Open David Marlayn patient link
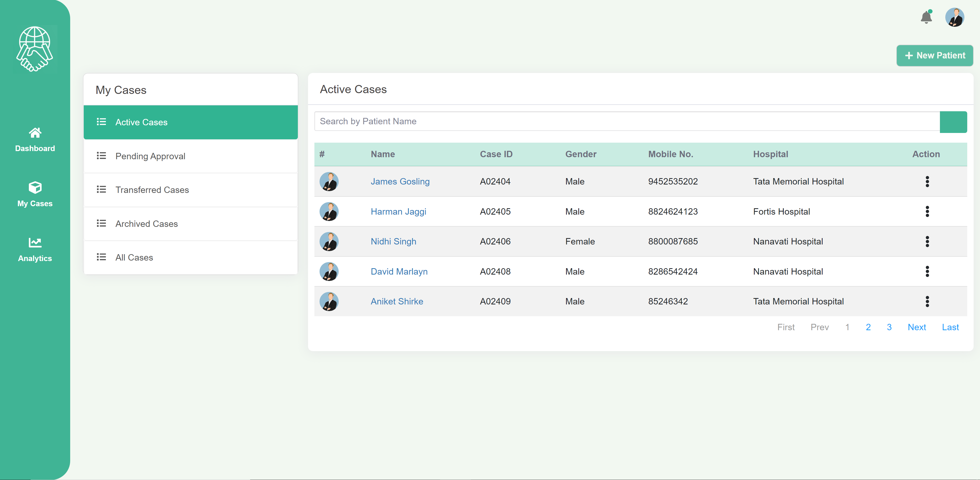This screenshot has height=480, width=980. point(399,272)
